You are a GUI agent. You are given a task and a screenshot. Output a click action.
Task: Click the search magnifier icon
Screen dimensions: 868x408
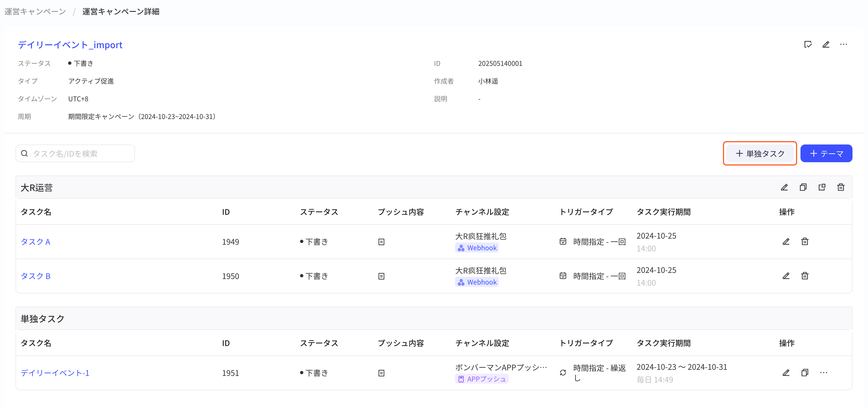(x=24, y=154)
